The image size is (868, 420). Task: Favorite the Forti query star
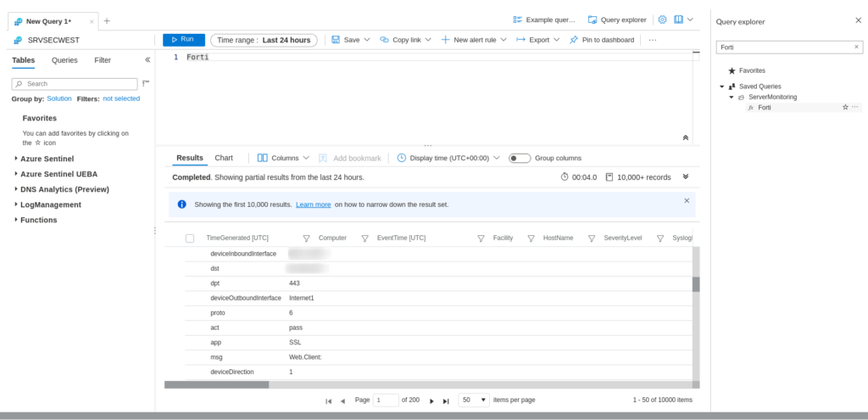pos(845,107)
